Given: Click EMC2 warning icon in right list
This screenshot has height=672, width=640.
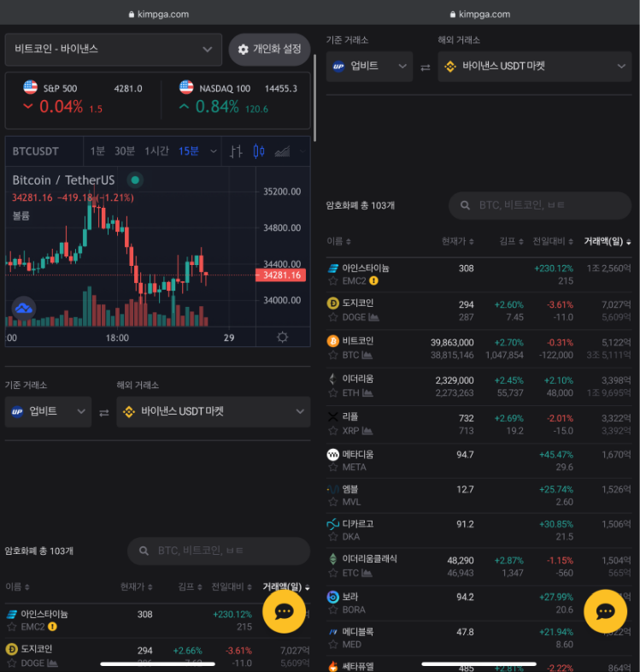Looking at the screenshot, I should tap(373, 280).
